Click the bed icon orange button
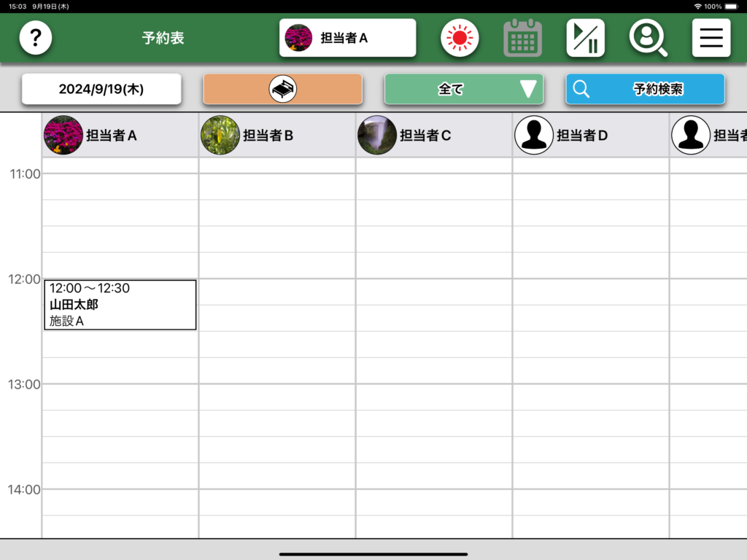The height and width of the screenshot is (560, 747). pyautogui.click(x=282, y=89)
